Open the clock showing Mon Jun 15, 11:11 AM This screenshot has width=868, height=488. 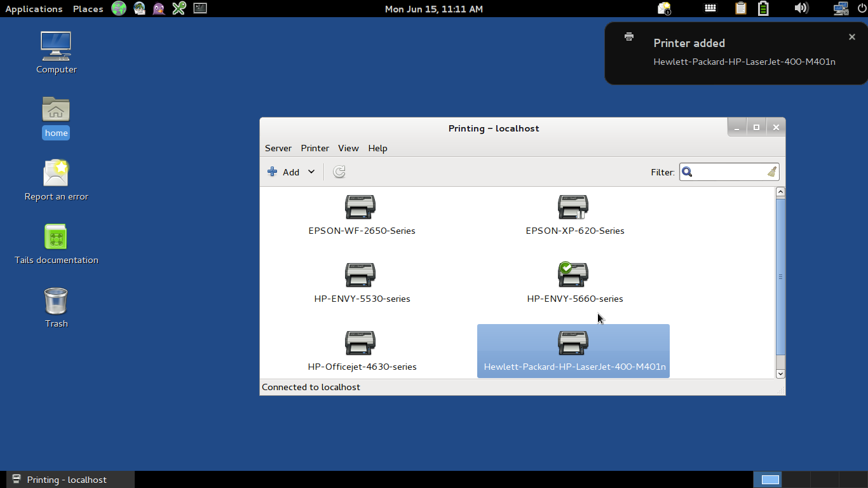pyautogui.click(x=434, y=9)
